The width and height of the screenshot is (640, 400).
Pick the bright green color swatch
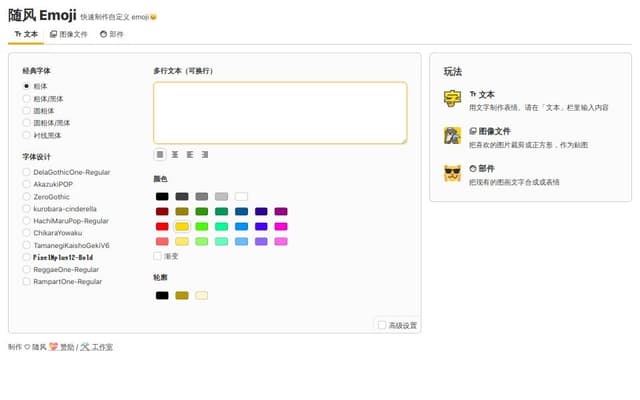pyautogui.click(x=202, y=227)
